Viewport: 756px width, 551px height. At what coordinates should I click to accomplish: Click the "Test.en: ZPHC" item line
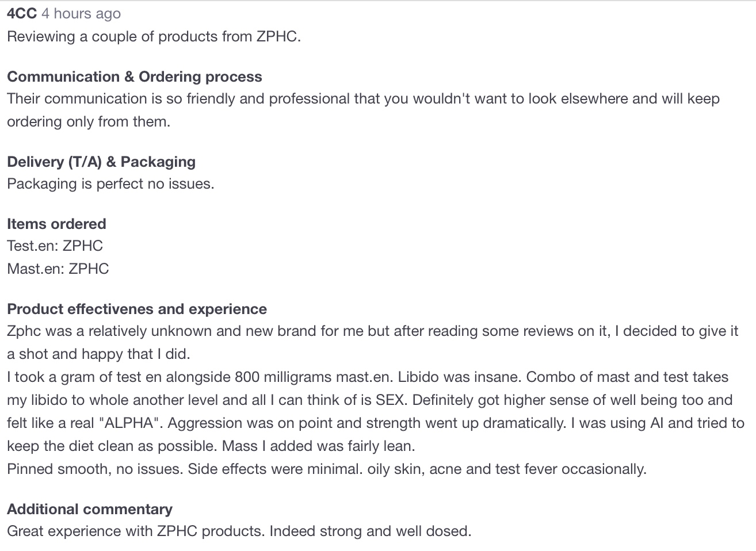tap(55, 246)
